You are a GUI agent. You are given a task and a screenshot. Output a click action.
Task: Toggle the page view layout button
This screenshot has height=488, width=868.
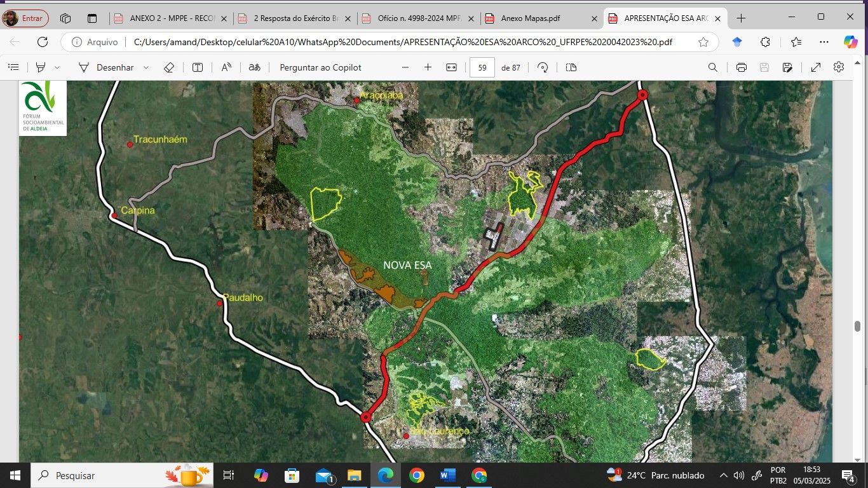point(571,67)
